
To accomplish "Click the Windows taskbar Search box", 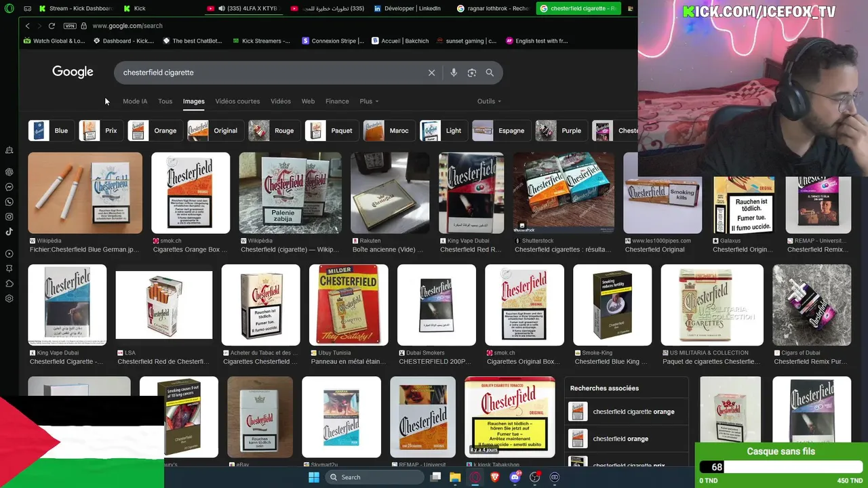I will [373, 477].
